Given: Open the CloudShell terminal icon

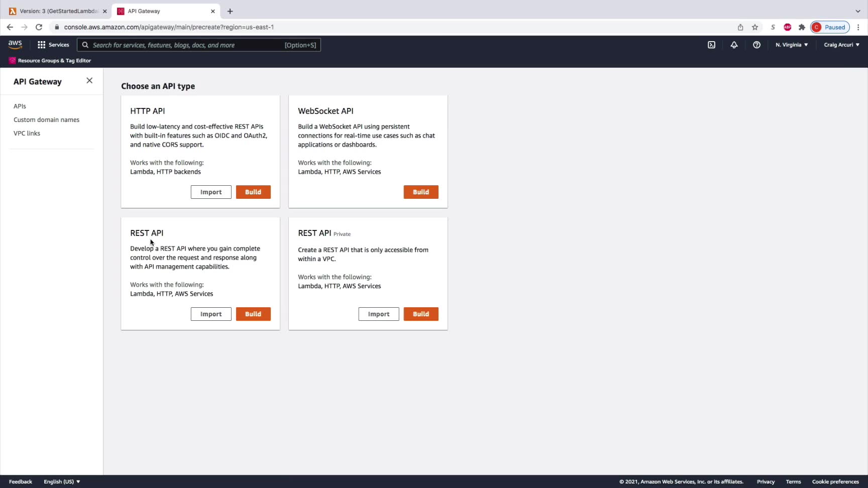Looking at the screenshot, I should [x=711, y=45].
